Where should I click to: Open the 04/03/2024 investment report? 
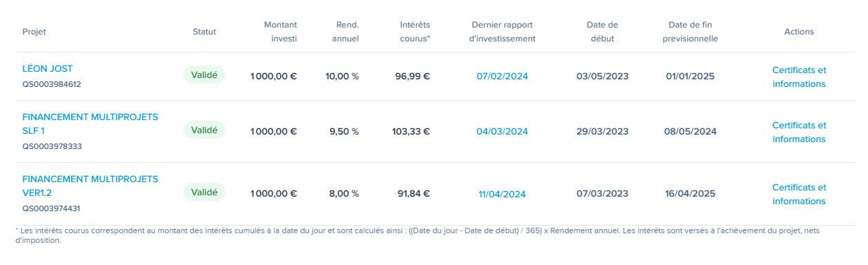(502, 132)
